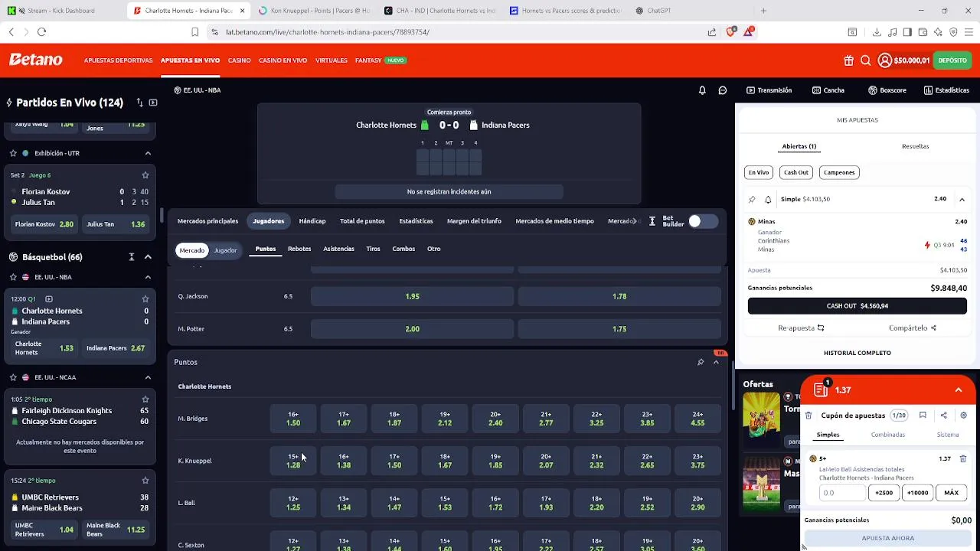Collapse the Puntos market panel
Viewport: 980px width, 551px height.
(x=716, y=362)
